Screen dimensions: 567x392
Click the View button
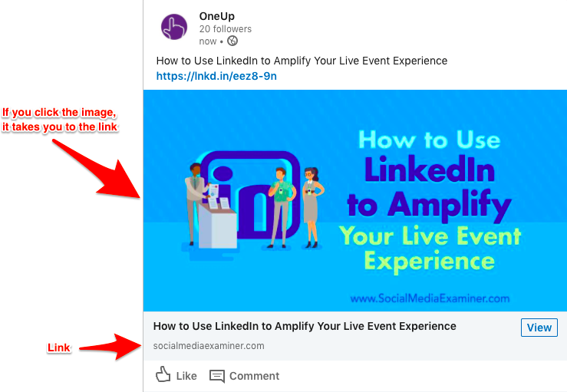[x=539, y=328]
